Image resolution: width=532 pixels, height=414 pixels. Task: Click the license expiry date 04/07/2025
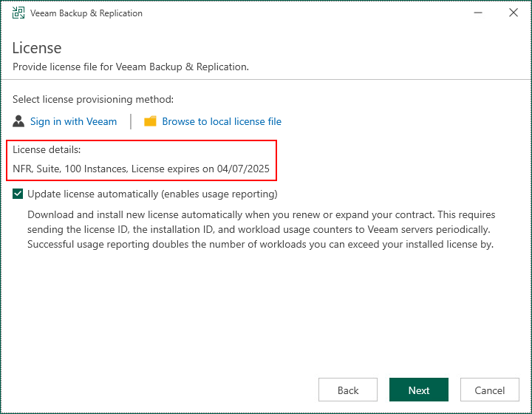(245, 169)
